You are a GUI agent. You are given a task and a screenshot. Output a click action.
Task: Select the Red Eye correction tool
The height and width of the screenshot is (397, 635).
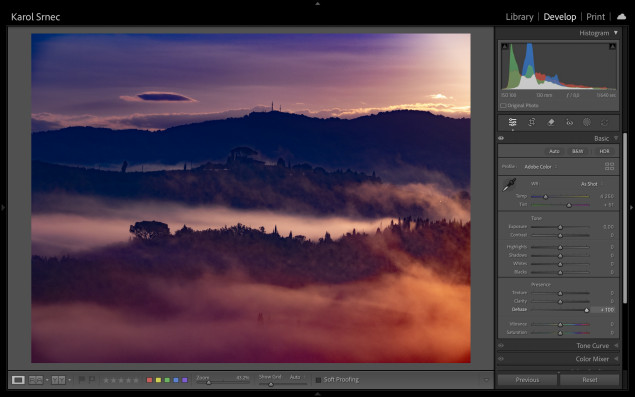[569, 122]
